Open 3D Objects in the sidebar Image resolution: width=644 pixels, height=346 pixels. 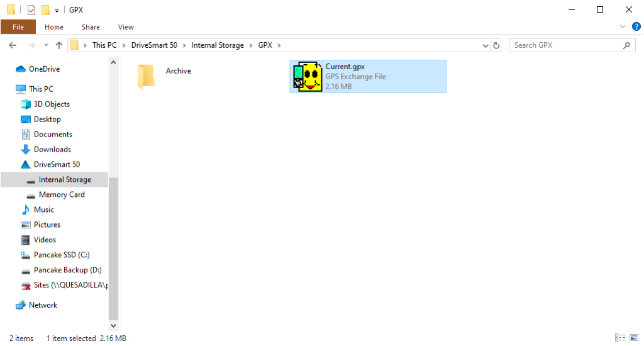[x=52, y=104]
